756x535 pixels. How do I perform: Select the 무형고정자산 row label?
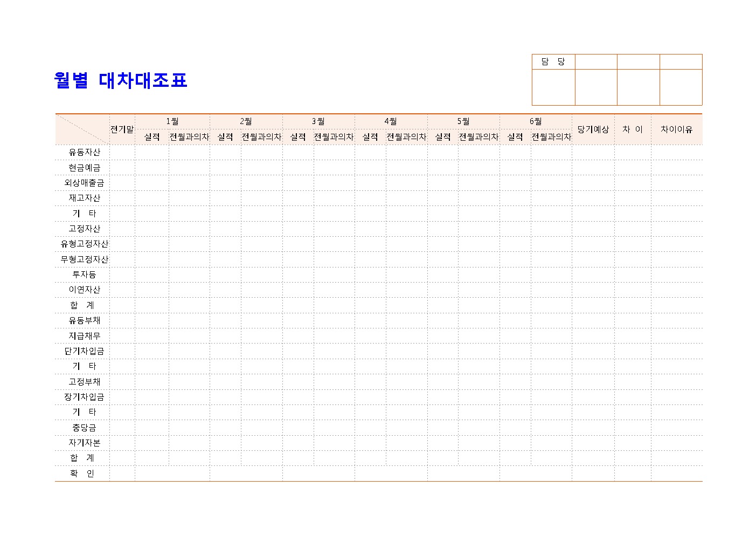pos(85,259)
